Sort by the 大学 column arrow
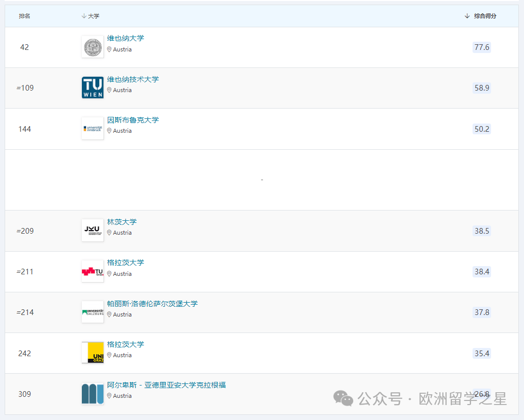Viewport: 524px width, 420px height. coord(84,16)
